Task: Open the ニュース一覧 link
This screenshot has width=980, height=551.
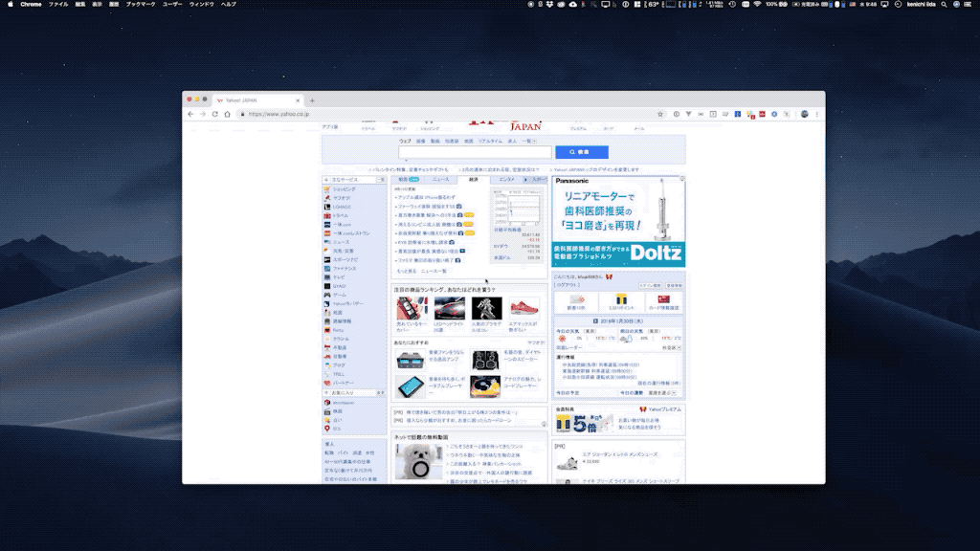Action: tap(434, 271)
